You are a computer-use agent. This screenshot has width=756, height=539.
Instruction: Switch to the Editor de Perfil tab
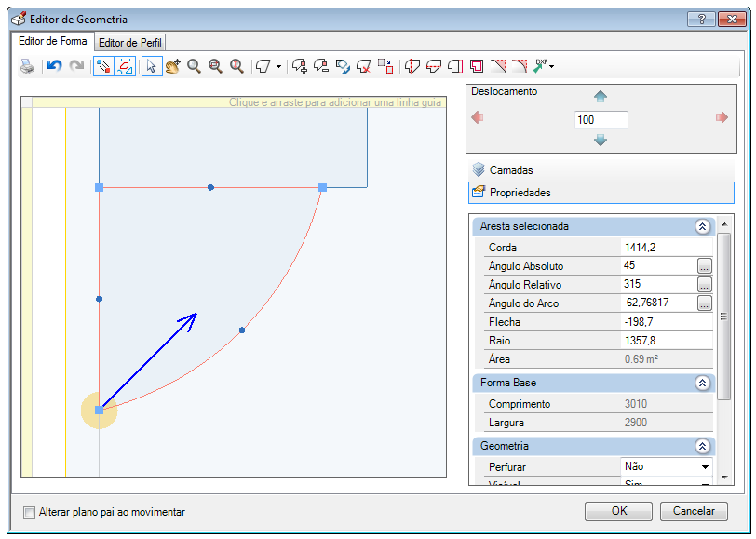130,43
